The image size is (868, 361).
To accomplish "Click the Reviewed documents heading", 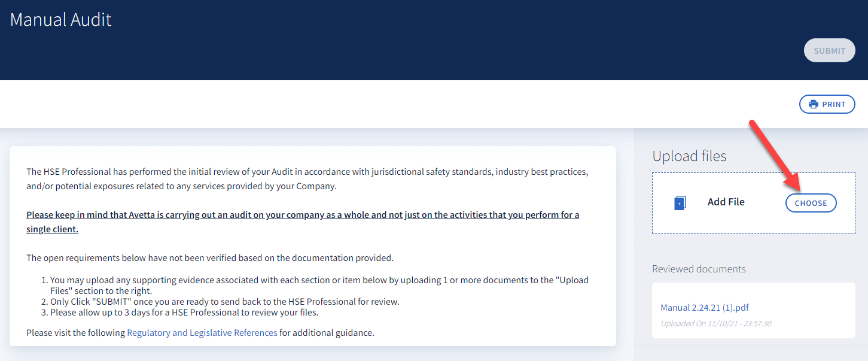I will (699, 269).
